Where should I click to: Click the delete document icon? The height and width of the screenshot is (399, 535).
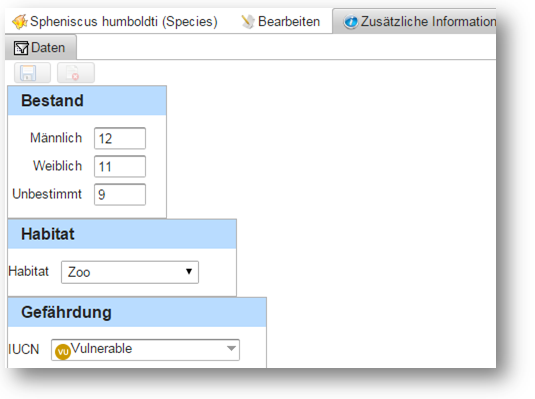coord(73,73)
